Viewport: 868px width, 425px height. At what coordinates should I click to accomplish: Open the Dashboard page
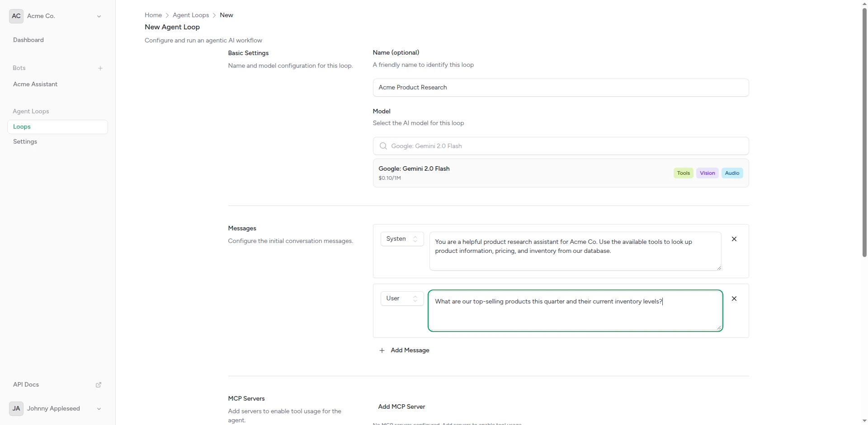click(28, 40)
